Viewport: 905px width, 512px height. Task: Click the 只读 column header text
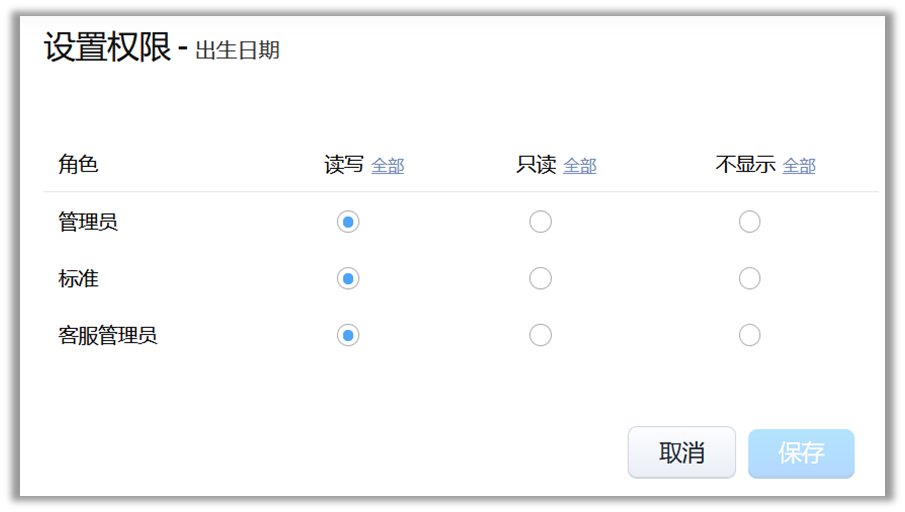click(536, 165)
